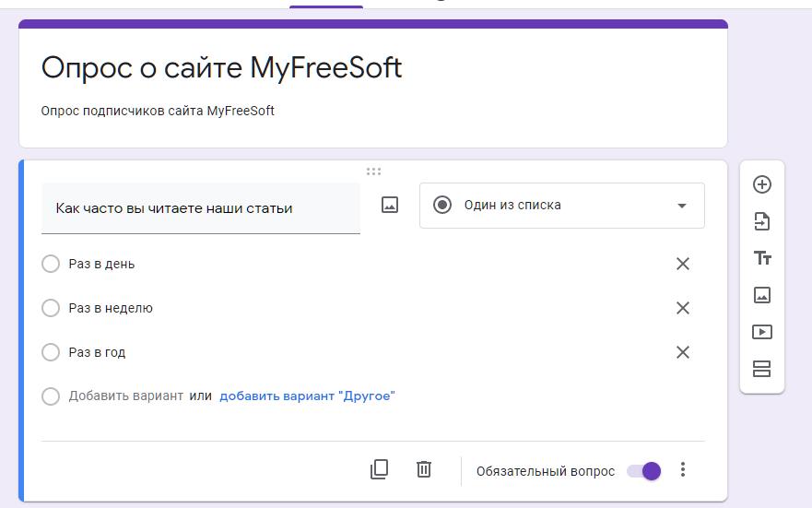812x508 pixels.
Task: Insert image next to question title
Action: pyautogui.click(x=390, y=206)
